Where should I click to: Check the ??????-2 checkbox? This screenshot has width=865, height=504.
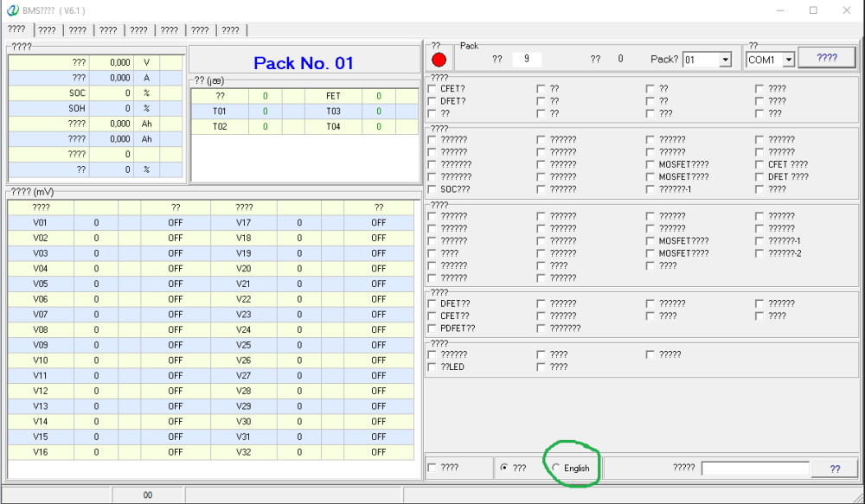759,253
